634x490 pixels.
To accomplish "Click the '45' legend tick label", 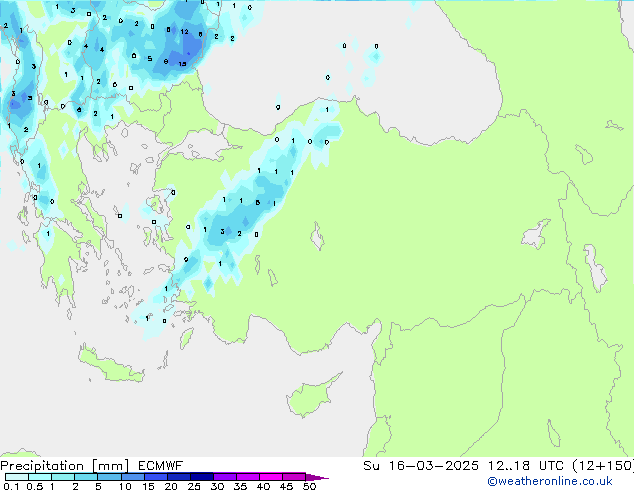I will [286, 486].
